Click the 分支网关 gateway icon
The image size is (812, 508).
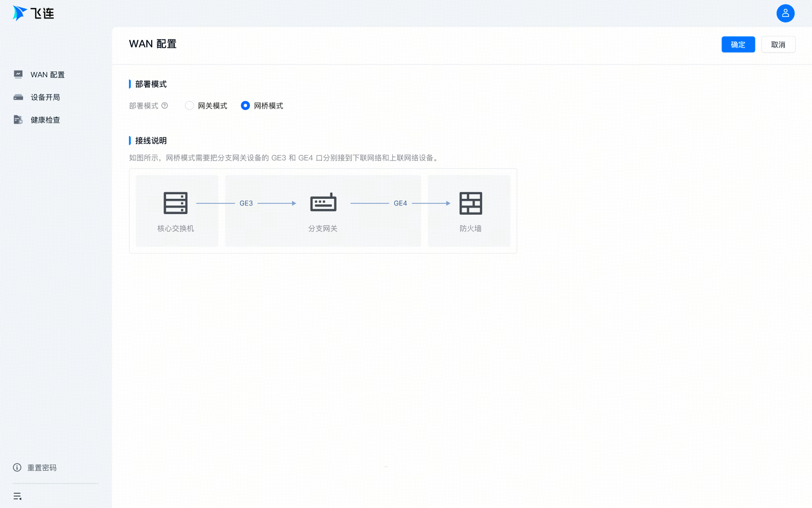click(323, 203)
